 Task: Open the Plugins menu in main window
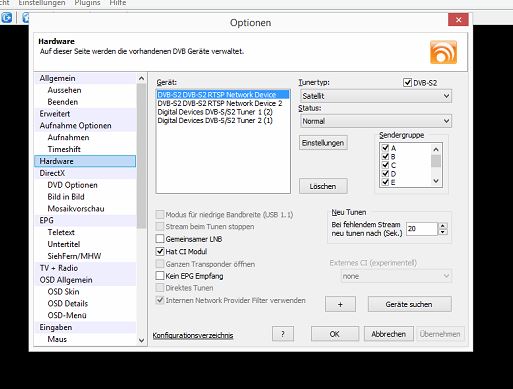coord(87,3)
